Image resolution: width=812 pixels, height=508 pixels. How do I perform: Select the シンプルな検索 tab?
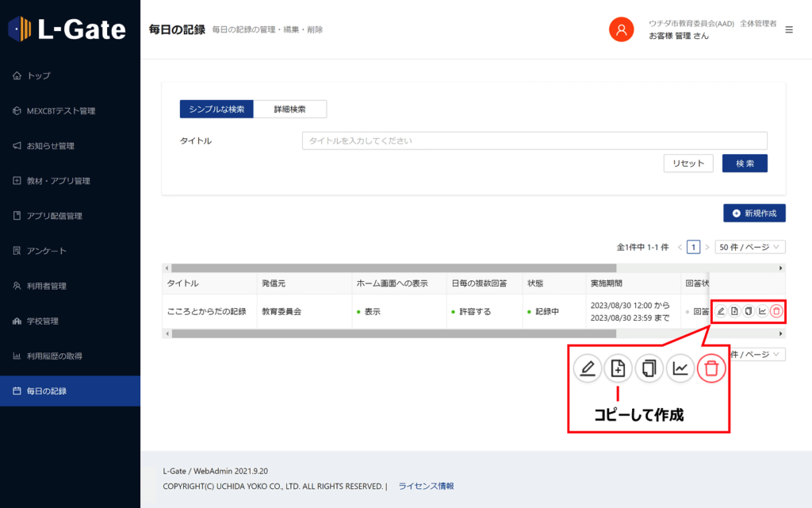pyautogui.click(x=216, y=108)
